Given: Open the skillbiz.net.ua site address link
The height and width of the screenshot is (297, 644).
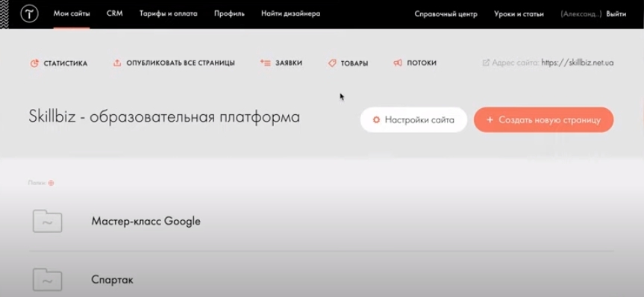Looking at the screenshot, I should click(x=578, y=63).
